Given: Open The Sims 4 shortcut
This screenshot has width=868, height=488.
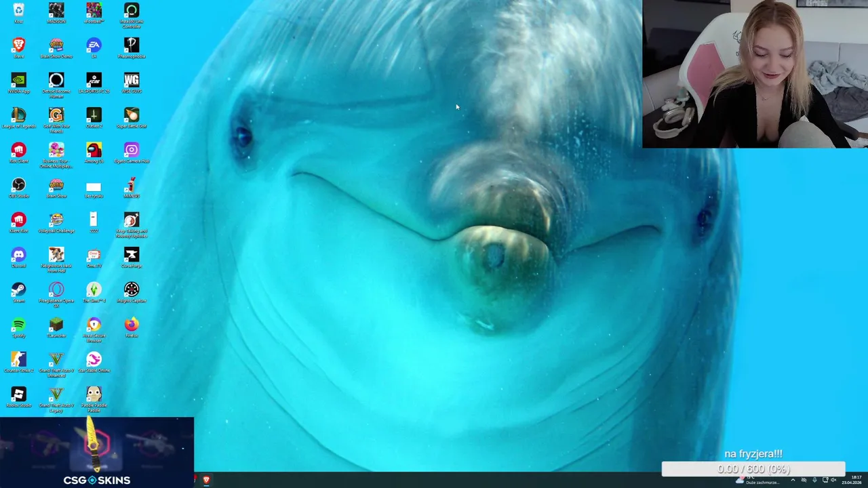Looking at the screenshot, I should click(x=94, y=292).
